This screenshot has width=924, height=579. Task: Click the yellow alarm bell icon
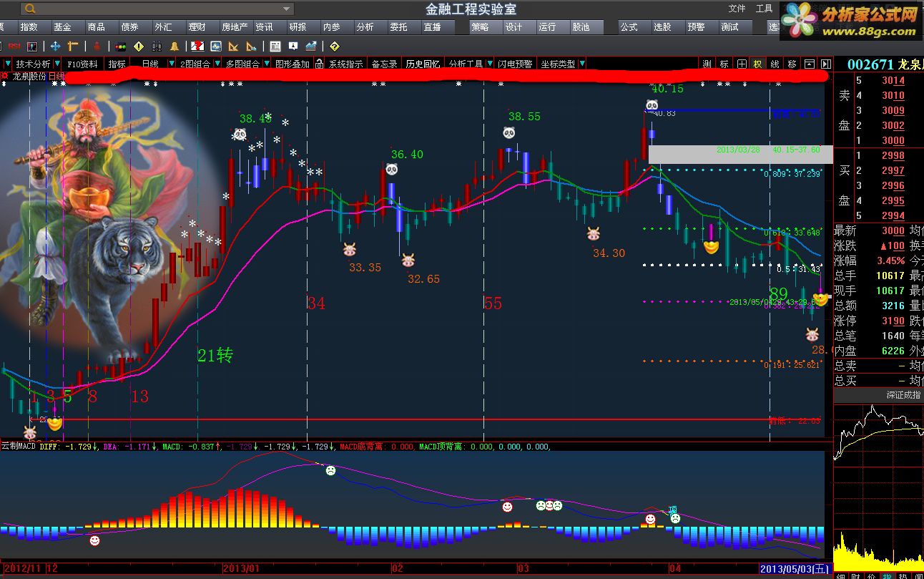click(174, 46)
